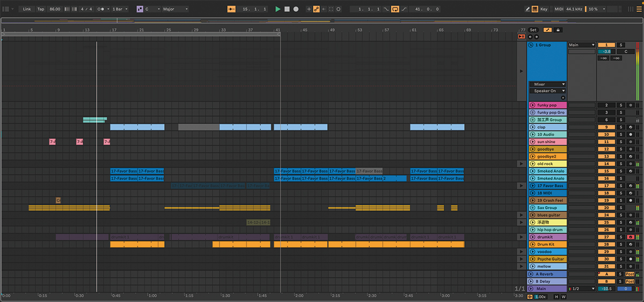Click the nudge tempo down bars icon

[67, 9]
